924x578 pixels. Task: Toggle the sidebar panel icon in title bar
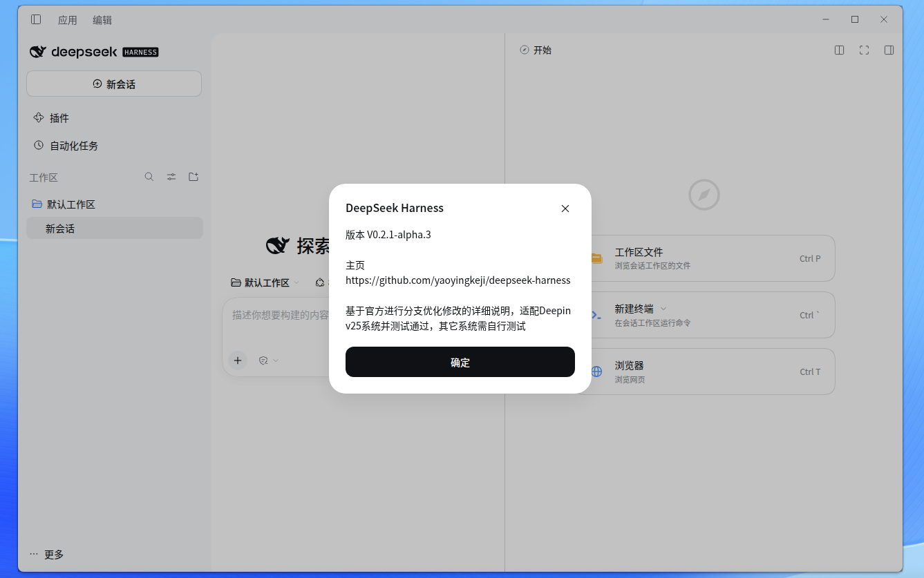pos(36,19)
